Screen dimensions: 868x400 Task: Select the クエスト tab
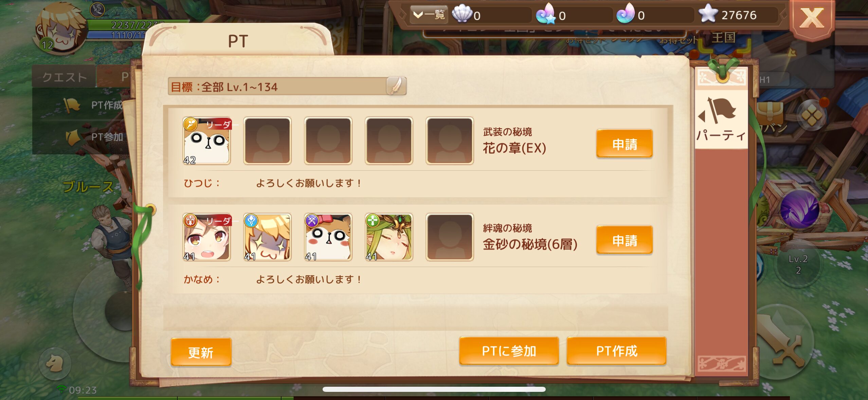pyautogui.click(x=64, y=77)
